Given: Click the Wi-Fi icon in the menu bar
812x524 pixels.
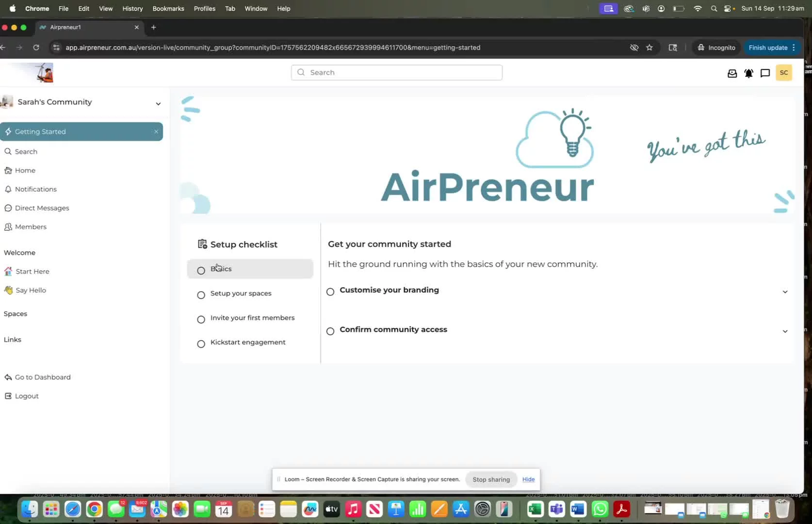Looking at the screenshot, I should coord(698,8).
